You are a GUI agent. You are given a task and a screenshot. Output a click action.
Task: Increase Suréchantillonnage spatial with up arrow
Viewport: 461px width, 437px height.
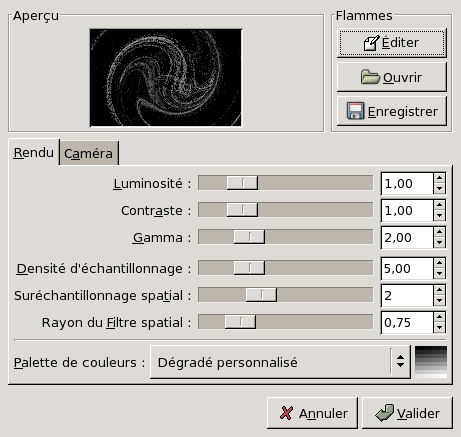pyautogui.click(x=439, y=290)
